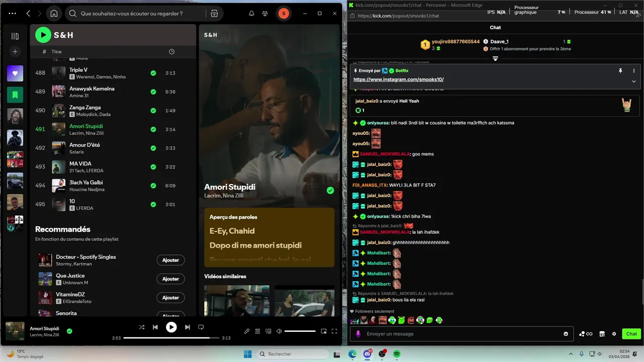Click the Envoyer un message chat input
Image resolution: width=644 pixels, height=362 pixels.
pos(460,334)
